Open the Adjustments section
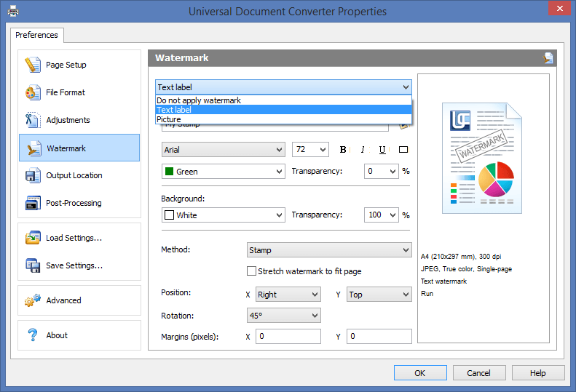The image size is (576, 392). point(79,120)
